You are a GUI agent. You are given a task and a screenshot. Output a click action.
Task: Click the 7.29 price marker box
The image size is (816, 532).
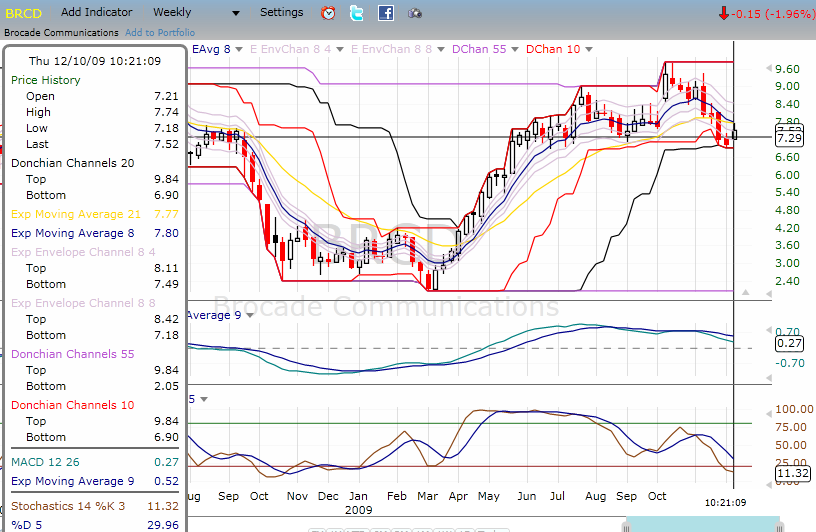789,138
